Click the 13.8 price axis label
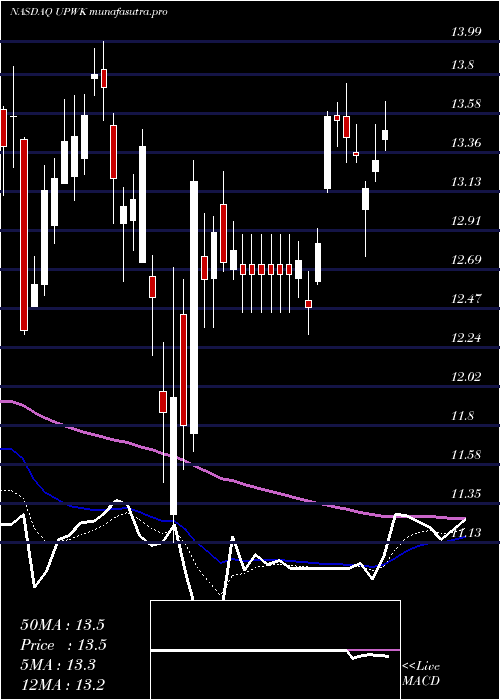The height and width of the screenshot is (700, 500). point(462,65)
